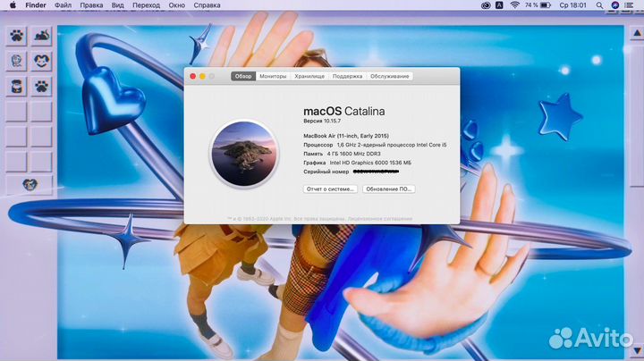Open the Wi-Fi status menu
Screen dimensions: 644x361
[514, 5]
